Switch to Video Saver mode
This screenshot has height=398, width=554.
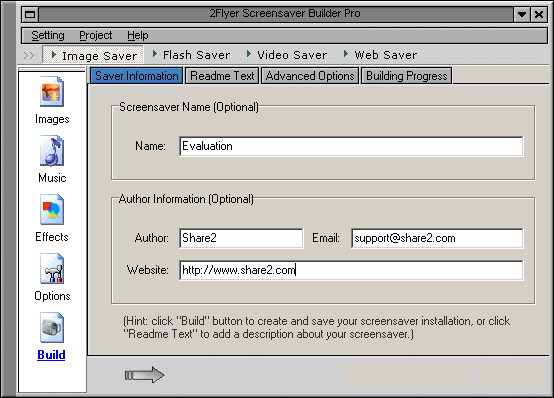tap(287, 55)
